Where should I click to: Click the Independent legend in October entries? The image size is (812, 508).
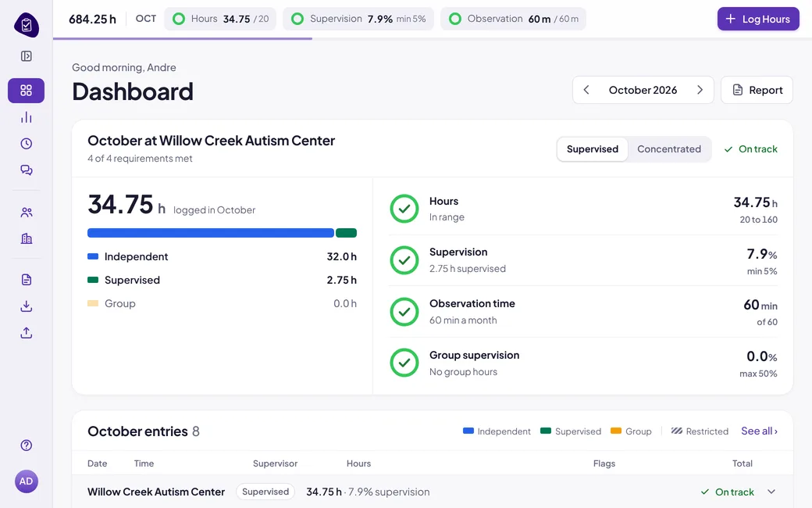coord(497,431)
